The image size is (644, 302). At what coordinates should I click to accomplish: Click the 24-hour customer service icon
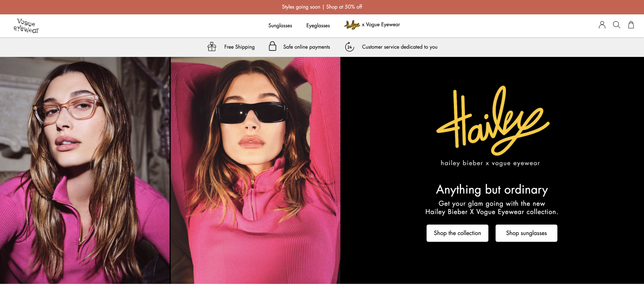pos(349,47)
